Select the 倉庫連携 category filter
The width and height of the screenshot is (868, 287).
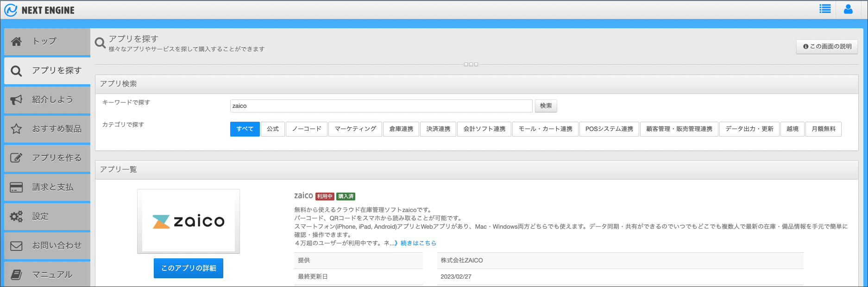click(401, 129)
